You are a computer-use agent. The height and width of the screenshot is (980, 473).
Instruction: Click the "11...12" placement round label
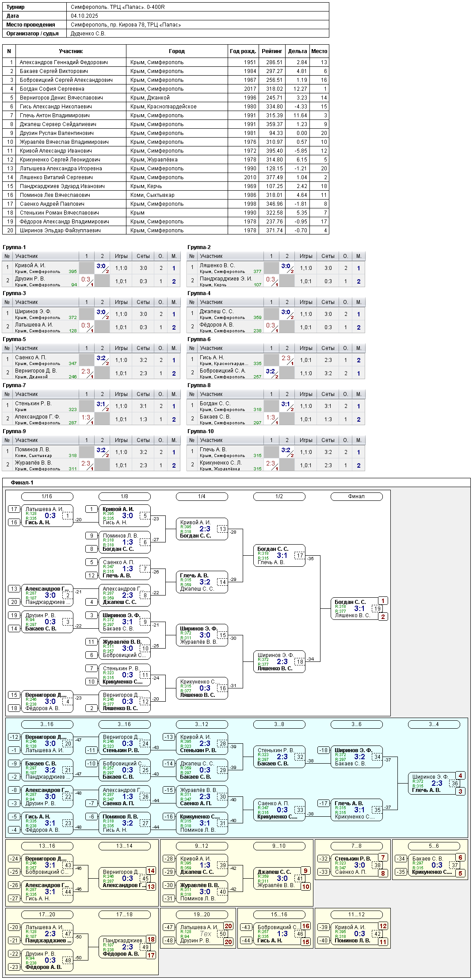356,915
